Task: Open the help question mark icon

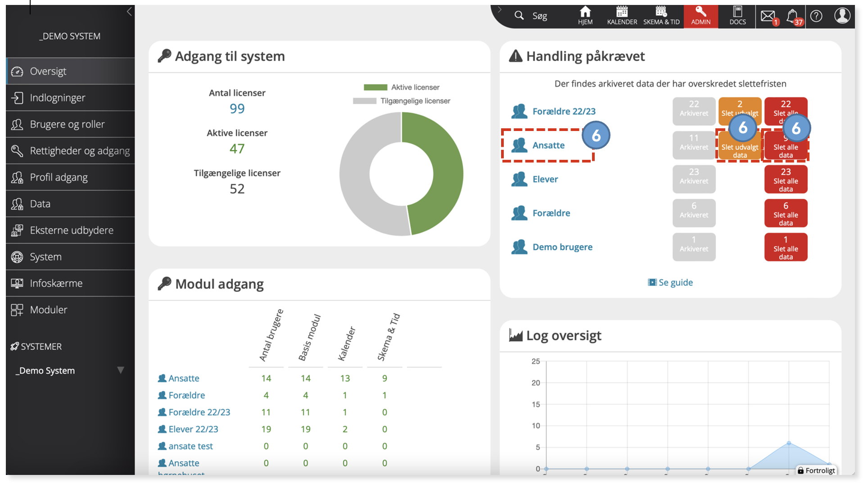Action: click(x=816, y=16)
